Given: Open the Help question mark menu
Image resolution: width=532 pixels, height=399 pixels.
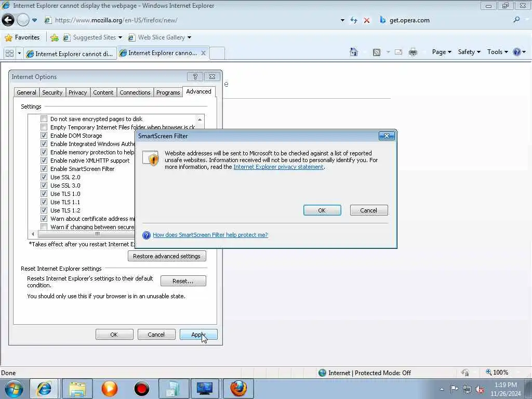Looking at the screenshot, I should [519, 52].
